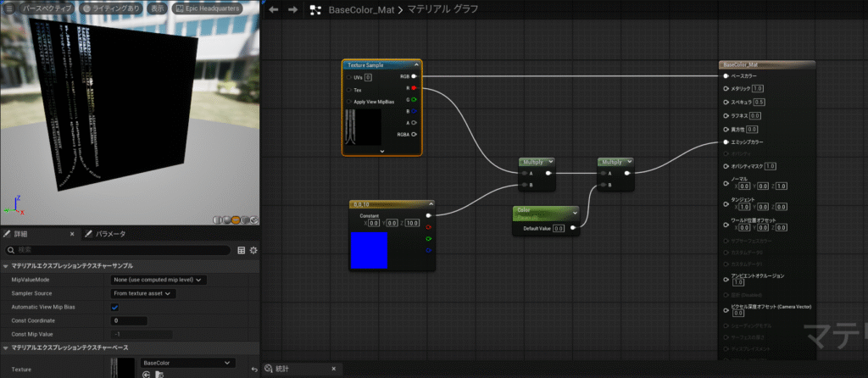Image resolution: width=868 pixels, height=378 pixels.
Task: Click the Texture Sample RGBA output pin
Action: coord(414,135)
